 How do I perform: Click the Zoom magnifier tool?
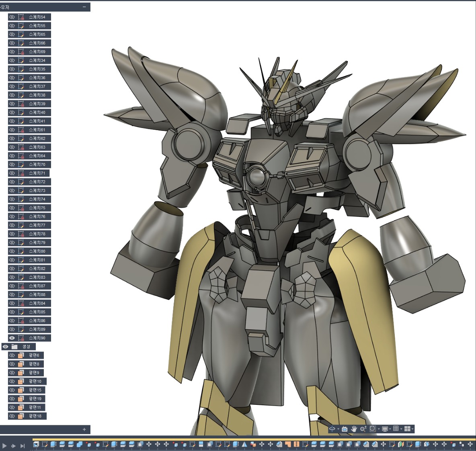tap(363, 429)
